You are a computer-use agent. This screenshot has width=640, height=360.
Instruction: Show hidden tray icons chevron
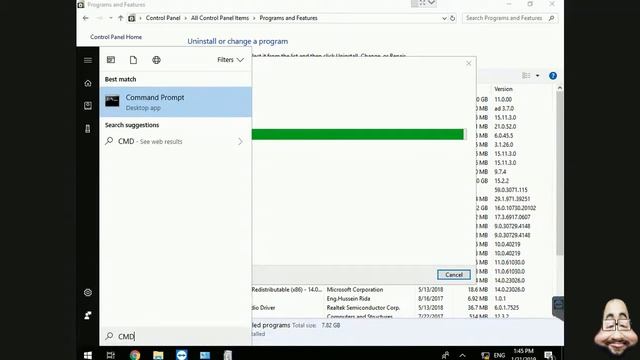[x=462, y=356]
